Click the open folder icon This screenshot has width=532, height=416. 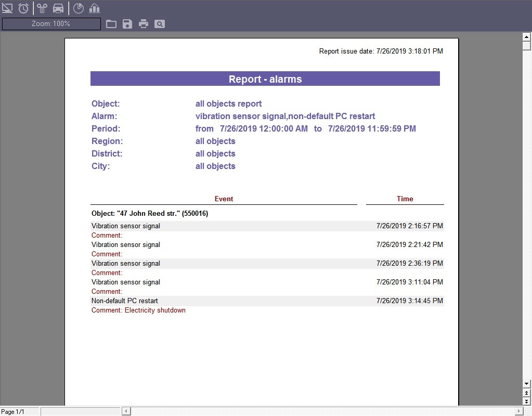[111, 24]
